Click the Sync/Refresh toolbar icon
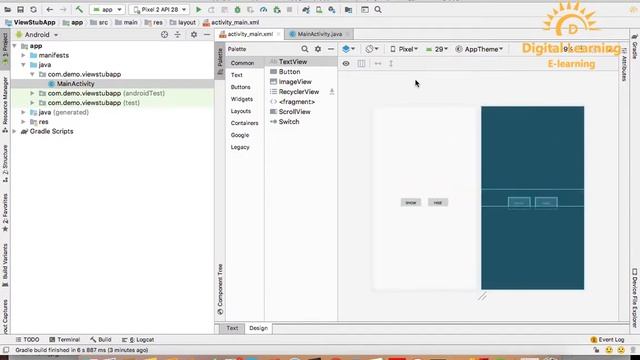Viewport: 640px width, 360px height. pyautogui.click(x=33, y=9)
